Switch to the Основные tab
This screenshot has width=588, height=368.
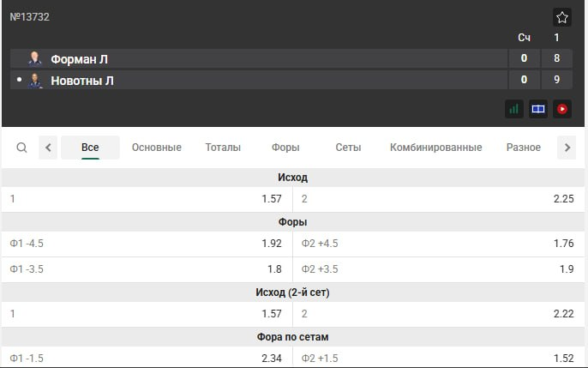[156, 148]
